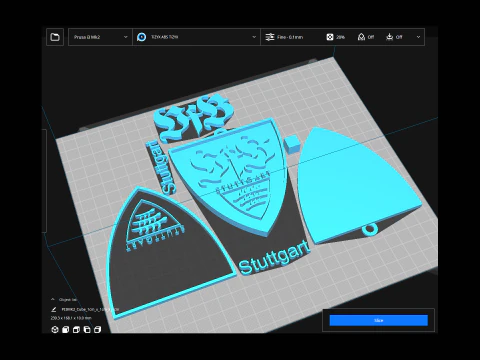Select the job name text field
The height and width of the screenshot is (360, 480).
[x=90, y=309]
